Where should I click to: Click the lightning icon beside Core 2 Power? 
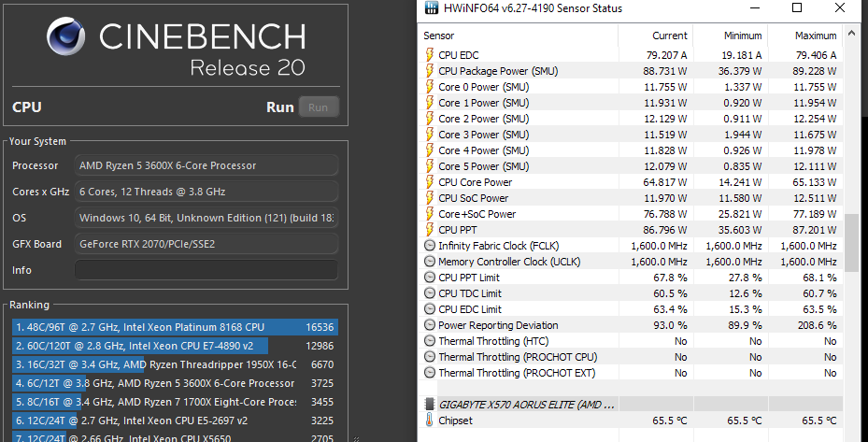(430, 119)
